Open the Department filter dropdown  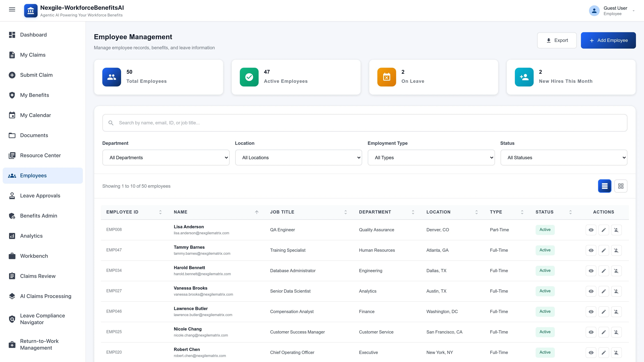pyautogui.click(x=166, y=157)
